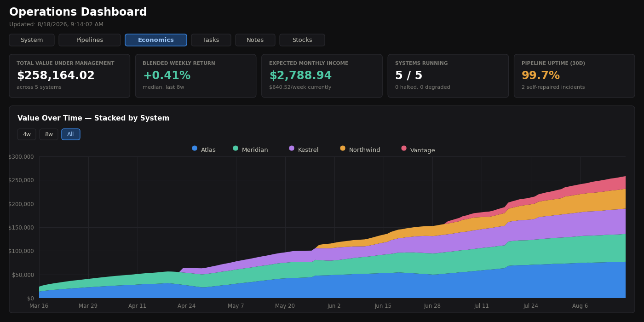Switch to the Pipelines tab
Screen dimensions: 644x322
point(90,40)
